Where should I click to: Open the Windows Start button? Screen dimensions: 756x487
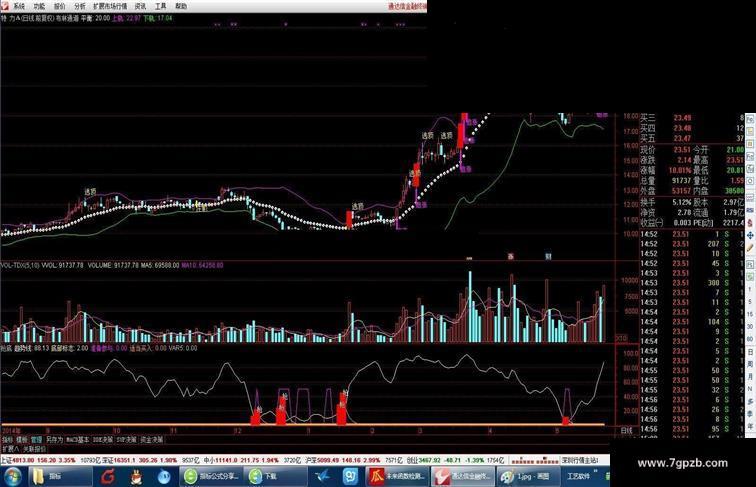11,477
